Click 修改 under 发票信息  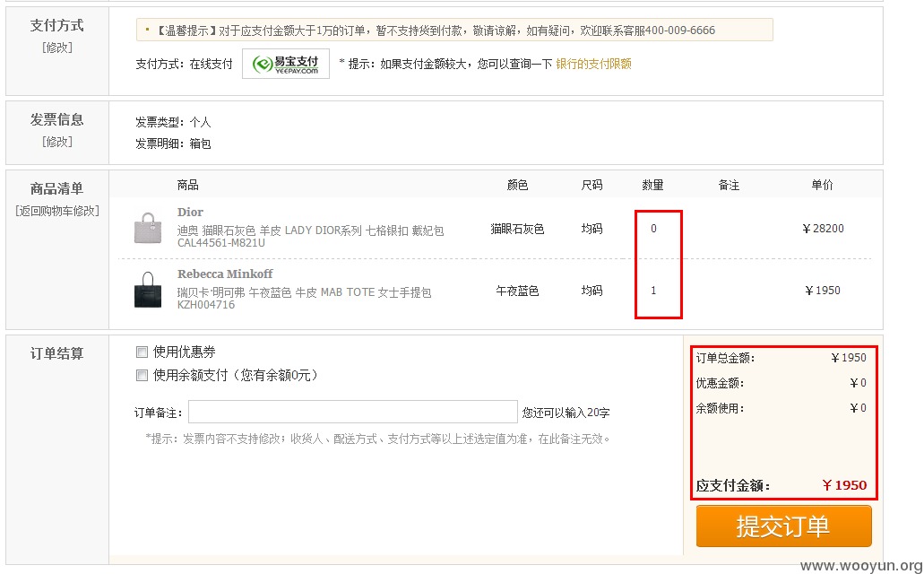click(57, 142)
